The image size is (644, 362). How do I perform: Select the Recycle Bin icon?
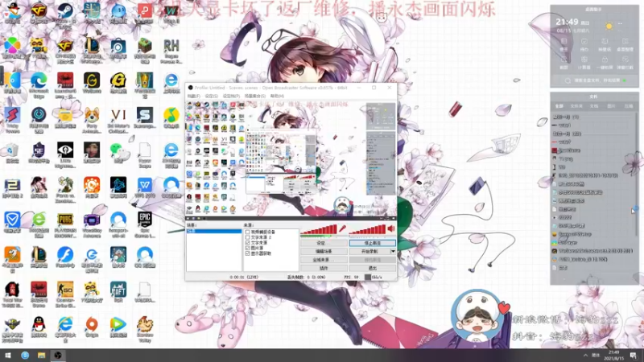(12, 150)
